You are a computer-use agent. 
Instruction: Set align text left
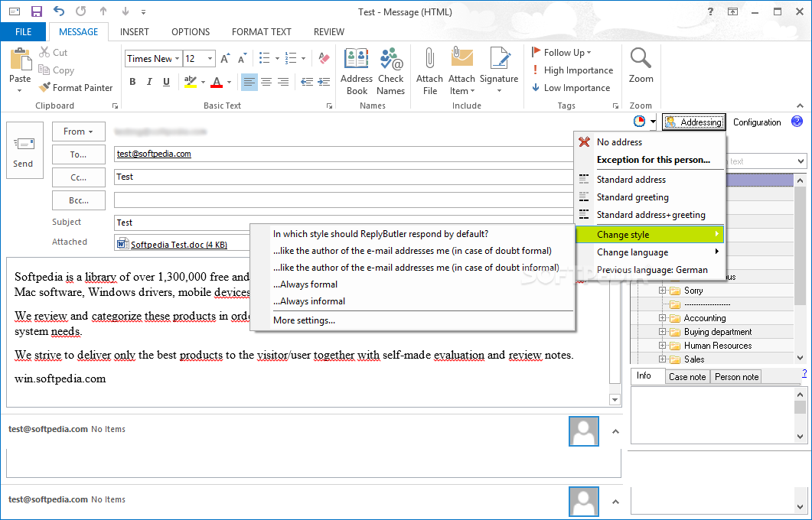pos(249,82)
